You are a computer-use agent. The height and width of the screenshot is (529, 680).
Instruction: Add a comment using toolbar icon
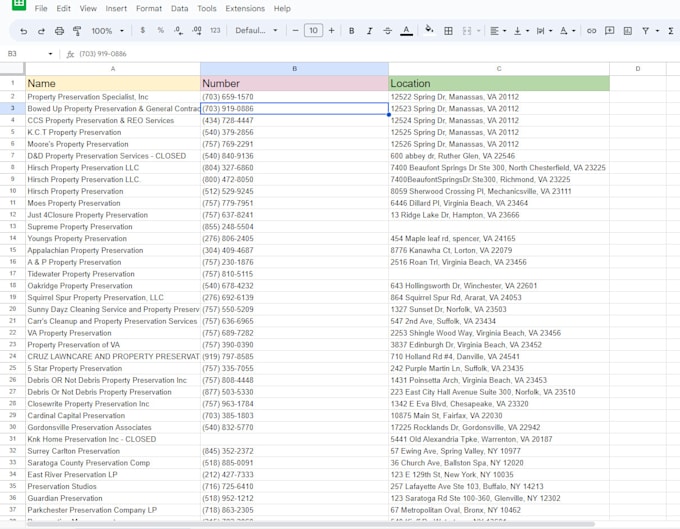tap(608, 31)
